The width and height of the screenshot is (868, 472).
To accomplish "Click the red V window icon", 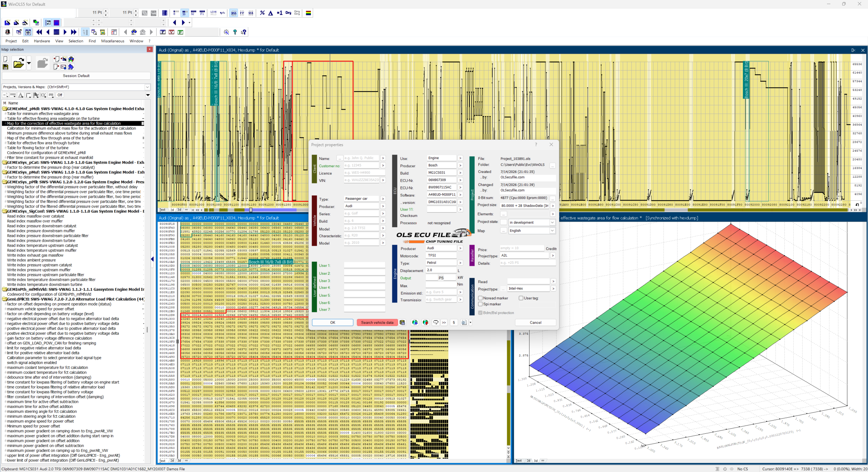I will coord(172,32).
